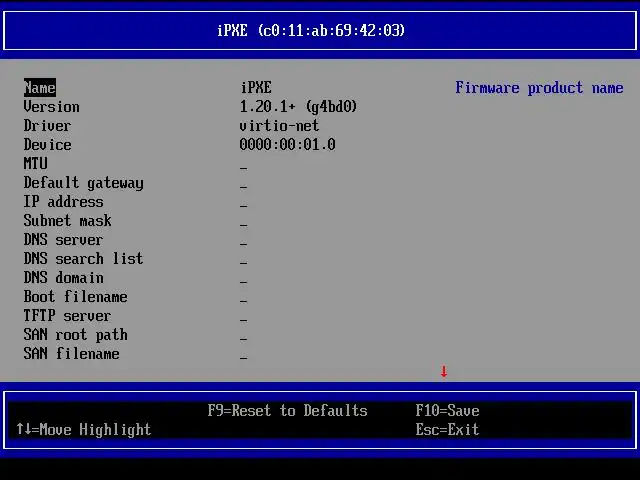The image size is (640, 480).
Task: Click the empty Boot filename value field
Action: pyautogui.click(x=244, y=301)
